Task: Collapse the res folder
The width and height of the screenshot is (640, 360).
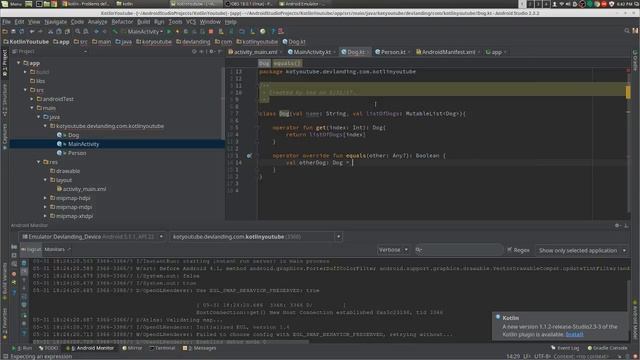Action: pos(39,162)
